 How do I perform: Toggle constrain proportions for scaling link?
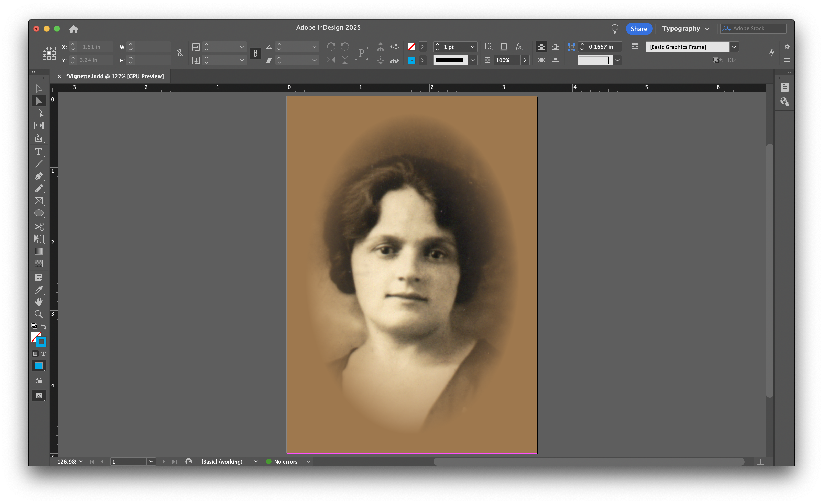255,53
